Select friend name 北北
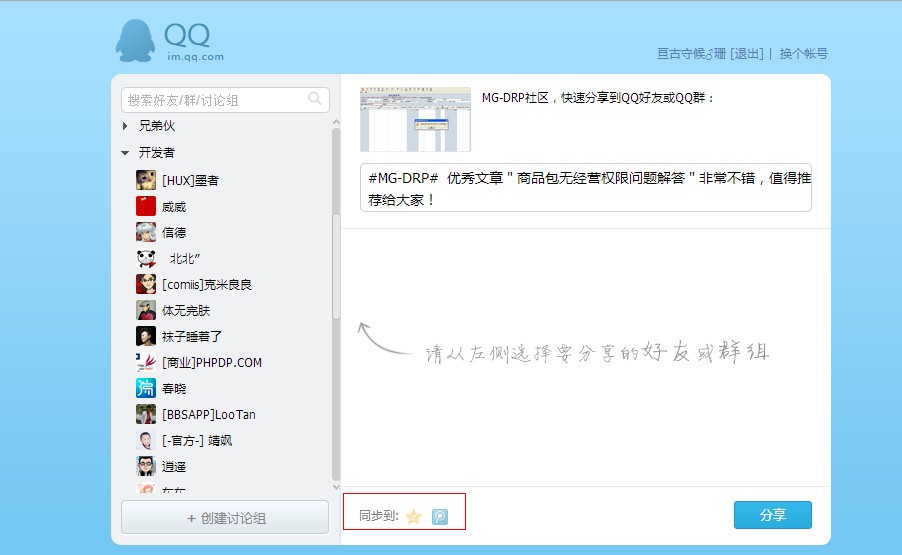 point(184,259)
